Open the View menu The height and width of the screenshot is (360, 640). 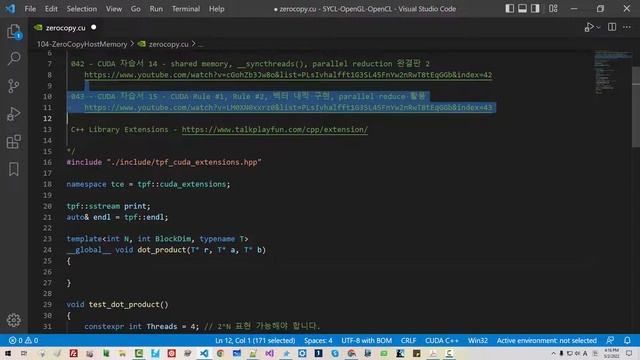114,9
